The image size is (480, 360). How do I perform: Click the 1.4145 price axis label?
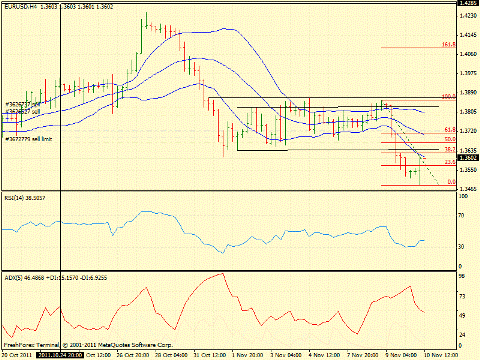pos(468,35)
